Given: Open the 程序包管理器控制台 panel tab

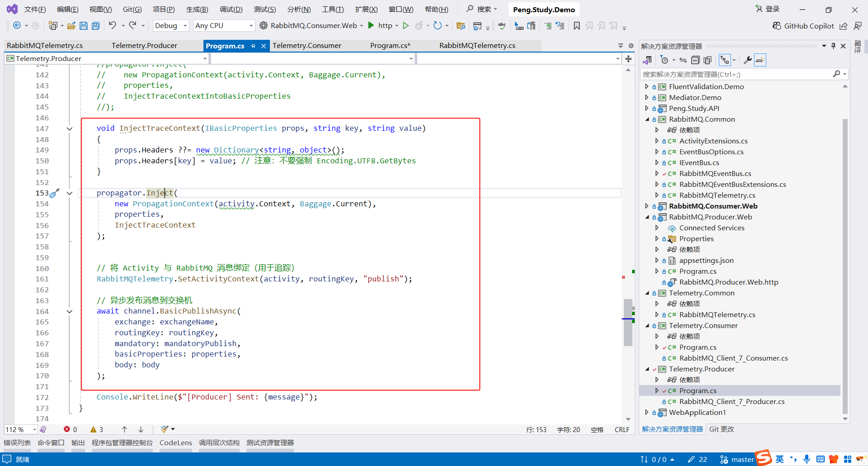Looking at the screenshot, I should 122,443.
